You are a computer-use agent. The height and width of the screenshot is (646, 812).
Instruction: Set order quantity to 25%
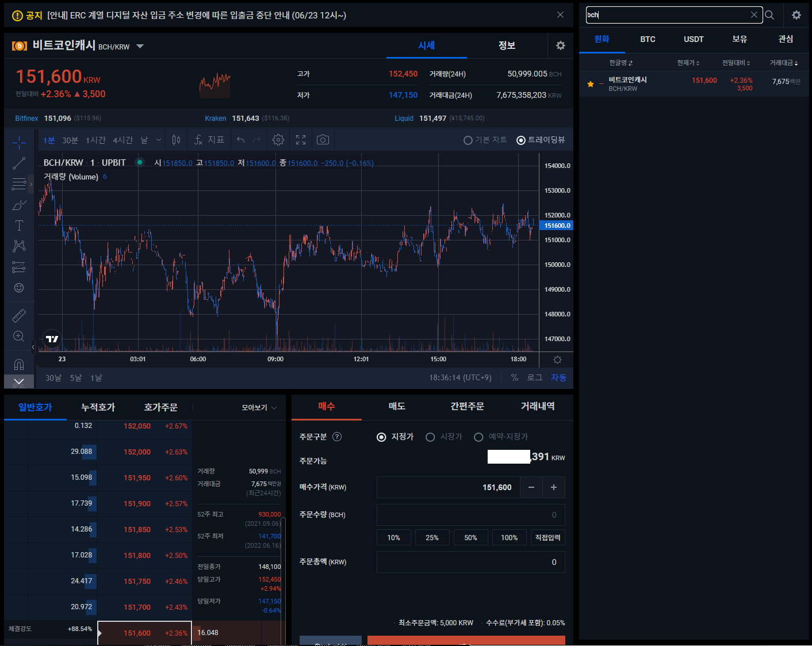point(432,537)
